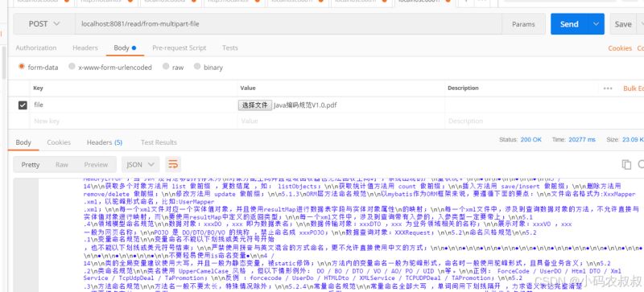Open the Test Results tab
644x292 pixels.
159,142
